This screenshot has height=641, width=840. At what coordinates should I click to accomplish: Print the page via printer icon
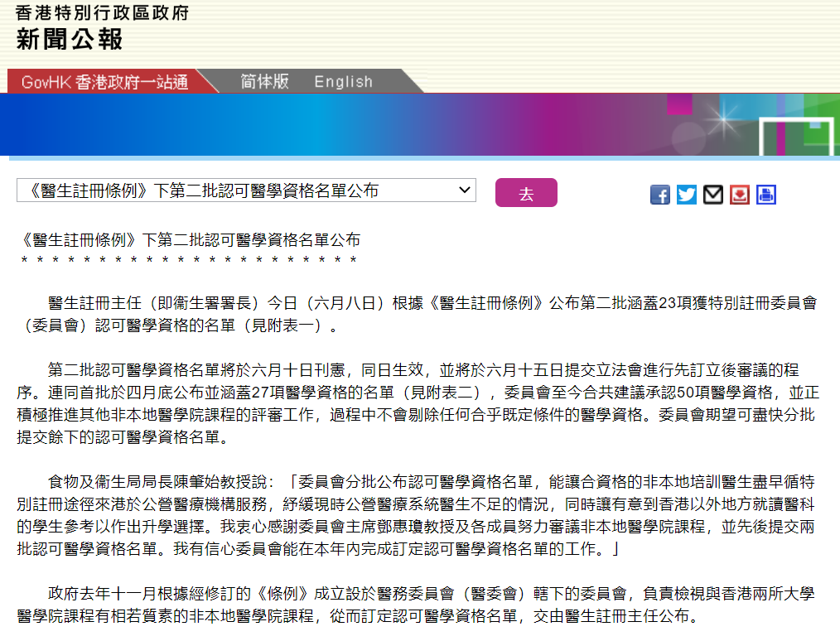(x=766, y=195)
